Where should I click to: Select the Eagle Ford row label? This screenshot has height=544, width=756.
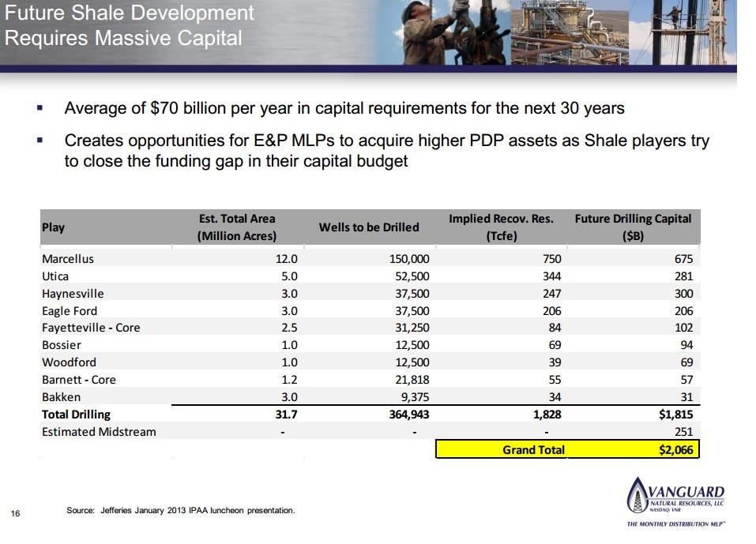click(70, 310)
